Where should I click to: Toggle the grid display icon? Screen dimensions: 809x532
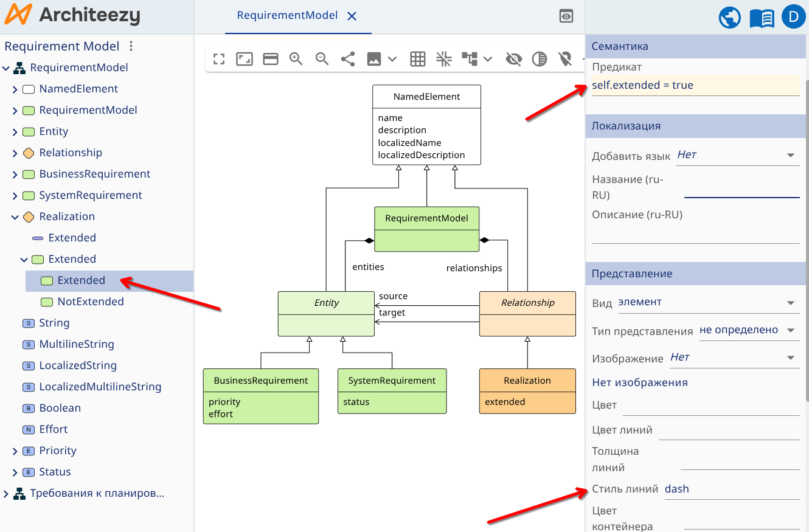tap(417, 59)
